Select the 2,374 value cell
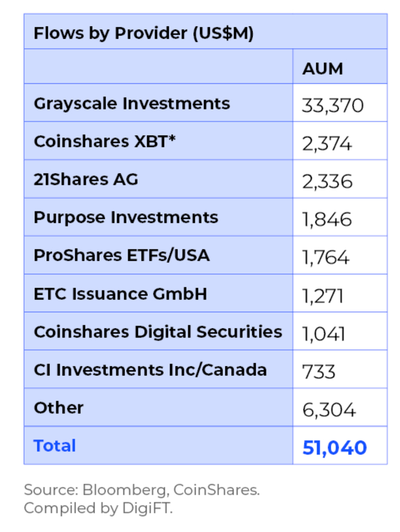Screen dimensions: 400x532 coord(327,143)
